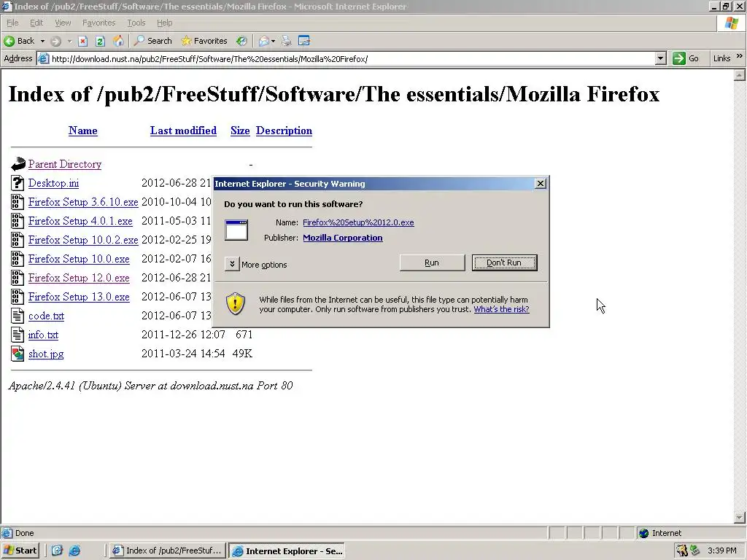This screenshot has height=560, width=747.
Task: Click the Go button next to address bar
Action: pyautogui.click(x=685, y=58)
